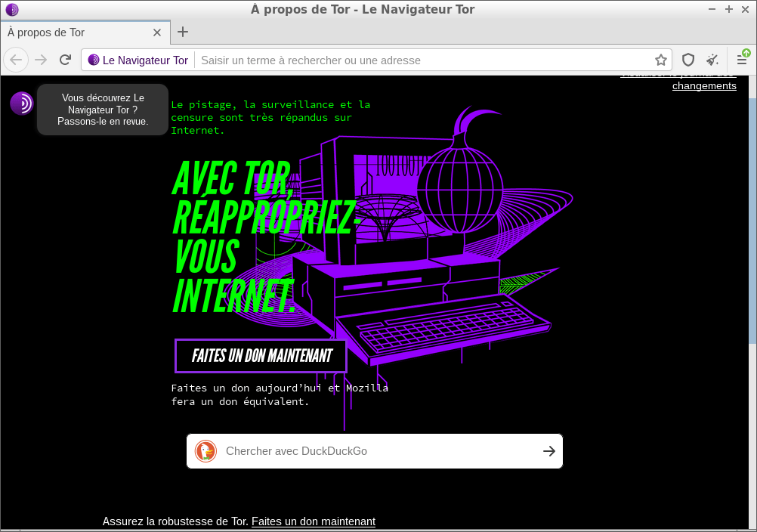Bookmark this page with the star icon
The width and height of the screenshot is (757, 532).
(x=661, y=60)
